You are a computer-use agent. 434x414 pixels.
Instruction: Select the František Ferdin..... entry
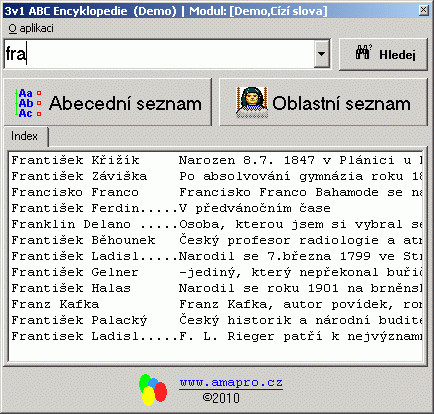coord(216,208)
